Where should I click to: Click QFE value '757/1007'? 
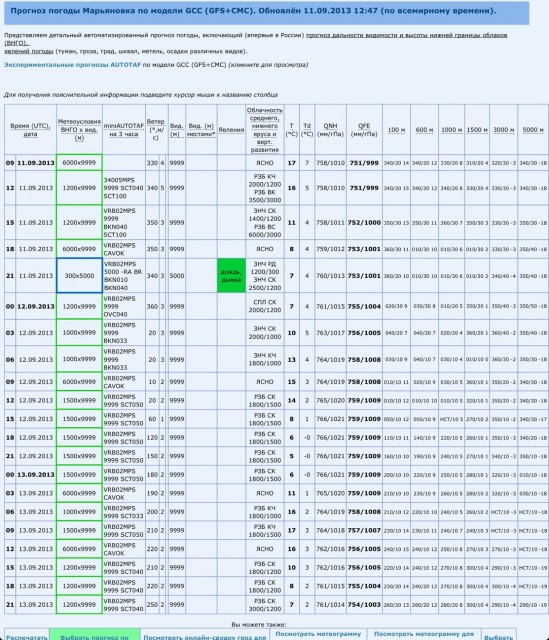pyautogui.click(x=364, y=530)
